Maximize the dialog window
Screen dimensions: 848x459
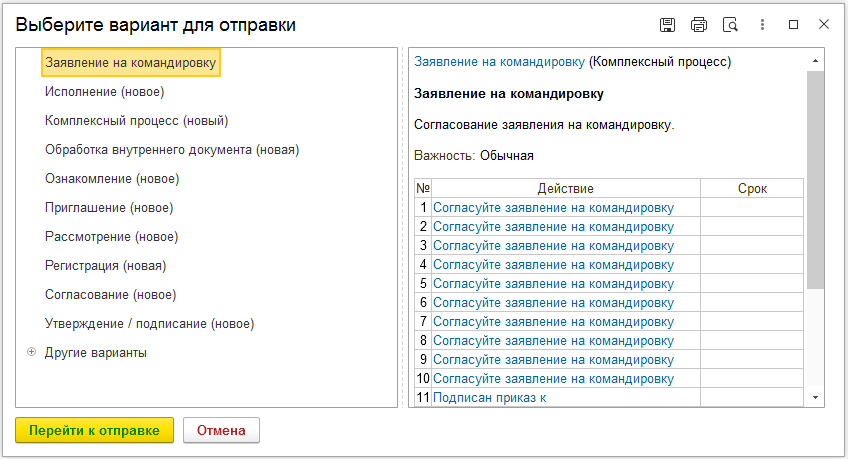click(793, 25)
